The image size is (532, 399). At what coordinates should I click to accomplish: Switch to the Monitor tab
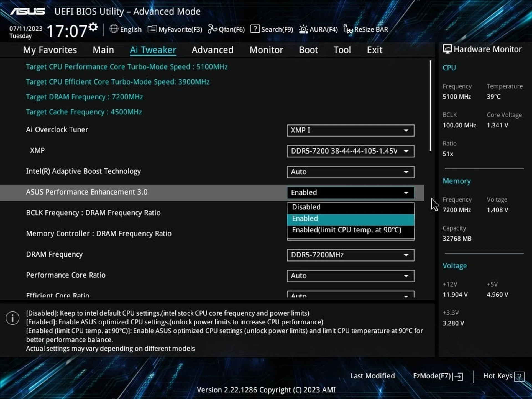coord(266,50)
